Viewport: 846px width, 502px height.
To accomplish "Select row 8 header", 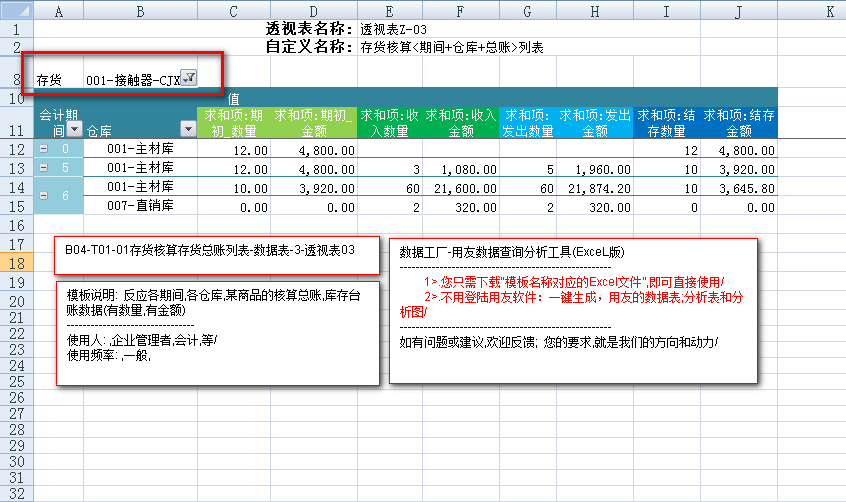I will click(16, 78).
